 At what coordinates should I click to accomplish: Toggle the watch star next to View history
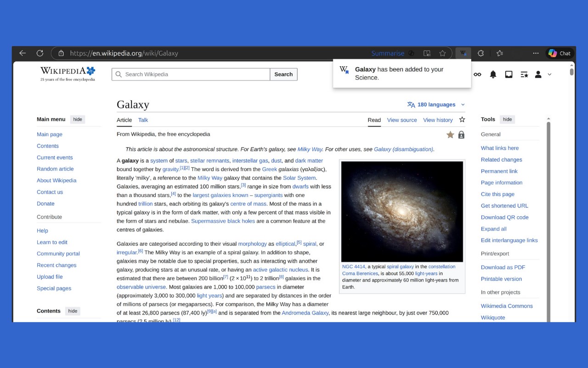click(x=462, y=120)
